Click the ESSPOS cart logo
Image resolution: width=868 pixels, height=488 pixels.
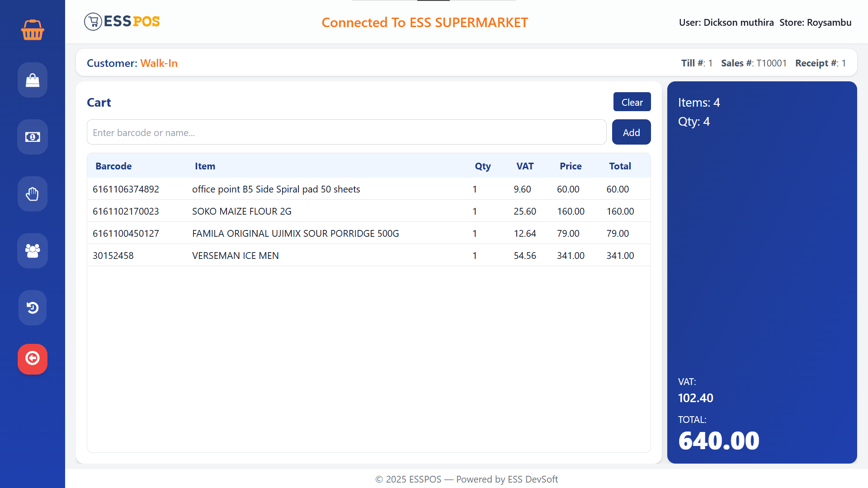tap(93, 22)
